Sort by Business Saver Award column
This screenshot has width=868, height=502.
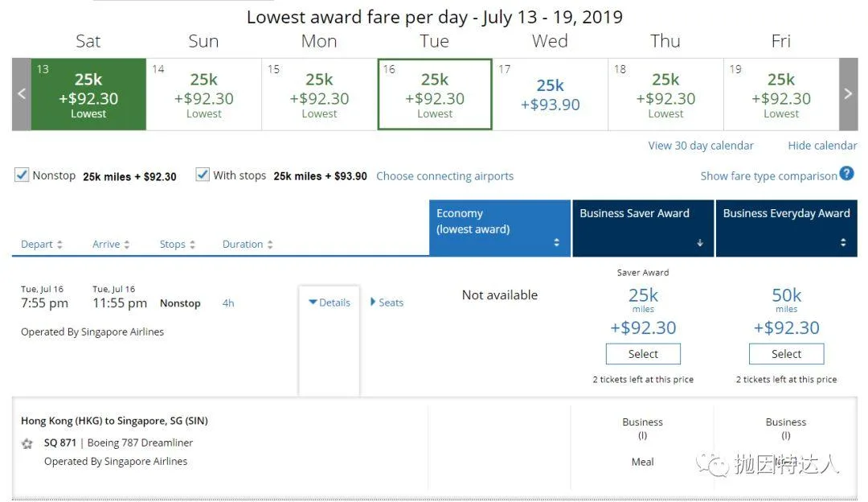click(x=643, y=228)
